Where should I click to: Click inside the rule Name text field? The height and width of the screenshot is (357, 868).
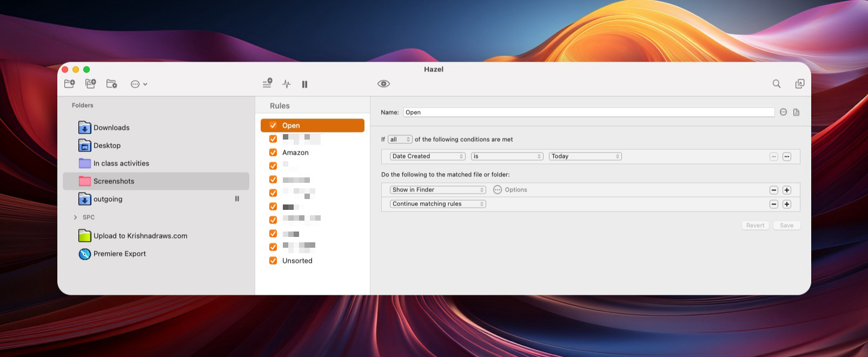(588, 113)
